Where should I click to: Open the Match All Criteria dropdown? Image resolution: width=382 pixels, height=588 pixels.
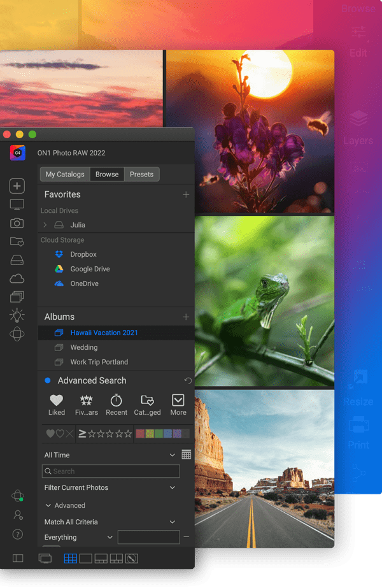(110, 522)
